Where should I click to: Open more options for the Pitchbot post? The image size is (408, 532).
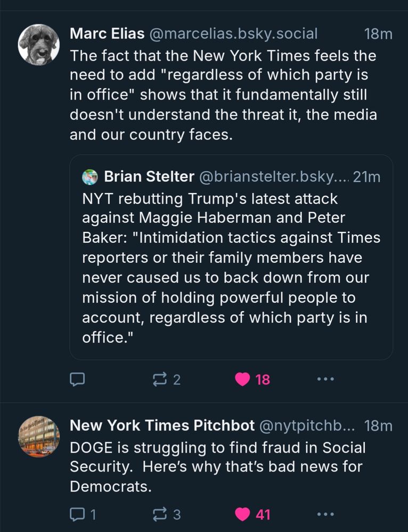pyautogui.click(x=325, y=514)
